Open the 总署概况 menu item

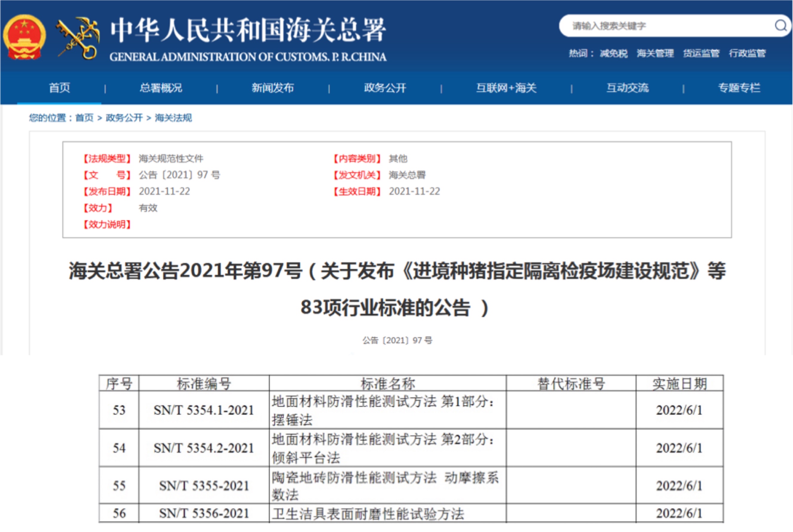pyautogui.click(x=161, y=88)
